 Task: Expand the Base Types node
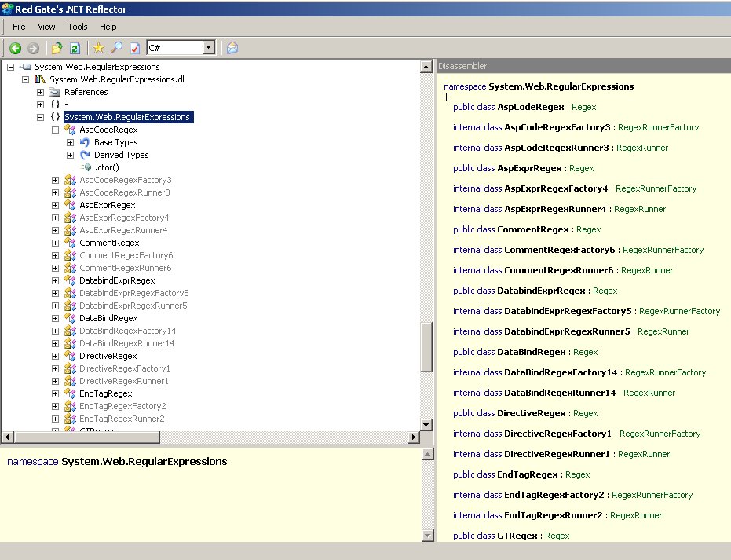point(70,143)
